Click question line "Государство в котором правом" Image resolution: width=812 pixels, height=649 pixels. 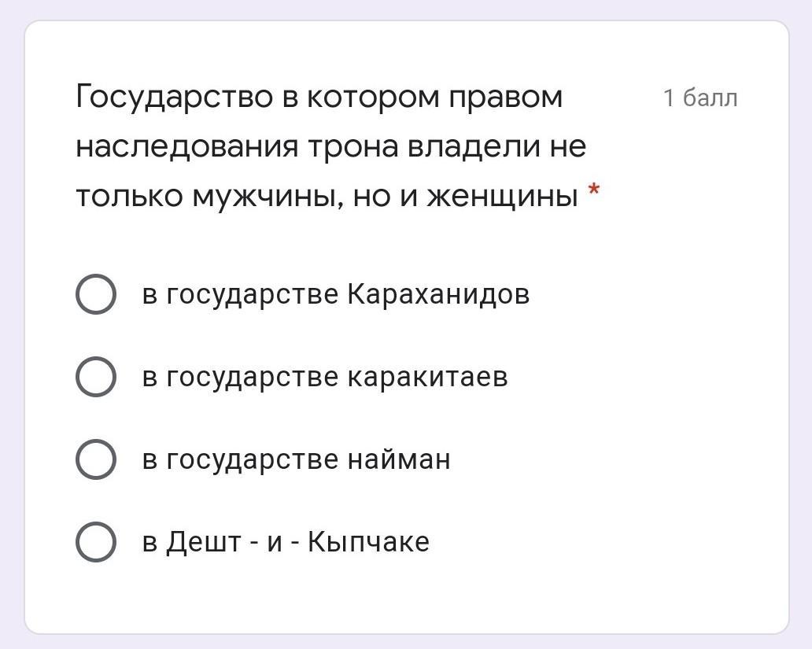(319, 98)
